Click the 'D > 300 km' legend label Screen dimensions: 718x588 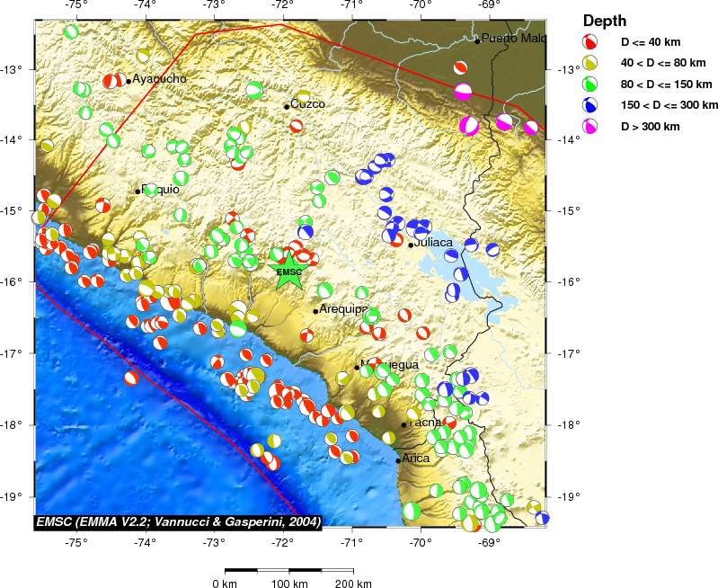651,127
